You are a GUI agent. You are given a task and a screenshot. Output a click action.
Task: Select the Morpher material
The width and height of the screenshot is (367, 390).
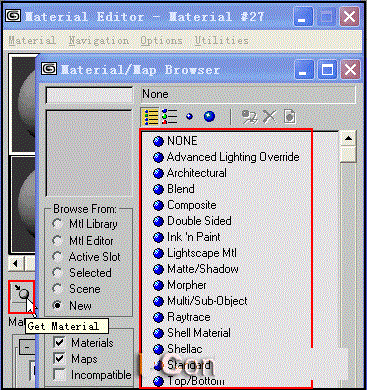(x=180, y=285)
